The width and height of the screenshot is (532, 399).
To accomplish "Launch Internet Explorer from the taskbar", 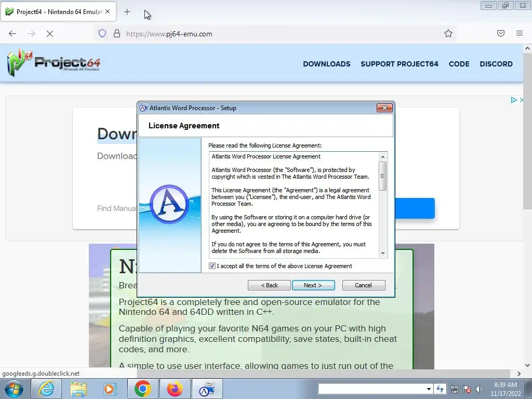I will click(x=46, y=389).
